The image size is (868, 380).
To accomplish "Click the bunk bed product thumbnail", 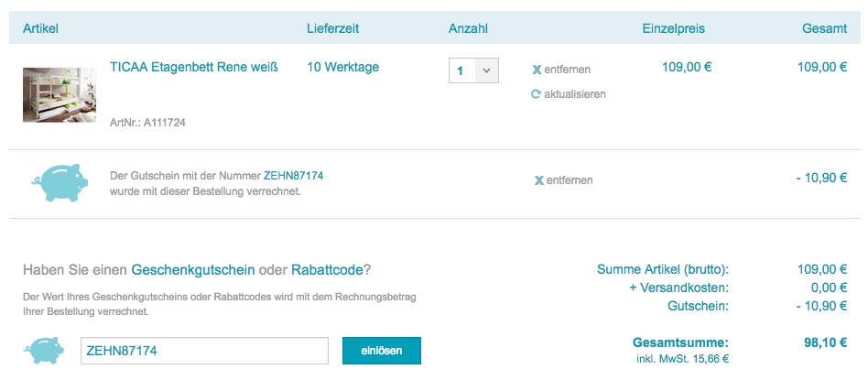I will [60, 94].
